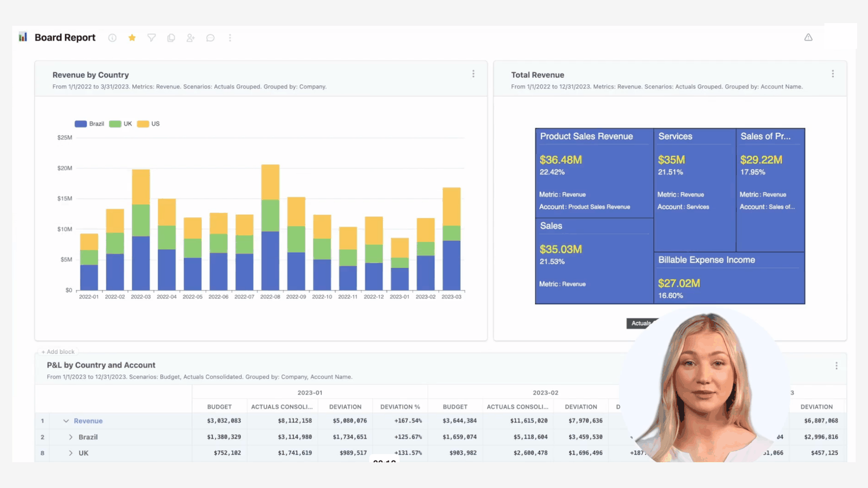The image size is (868, 488).
Task: Open P&L by Country and Account options
Action: pyautogui.click(x=837, y=366)
